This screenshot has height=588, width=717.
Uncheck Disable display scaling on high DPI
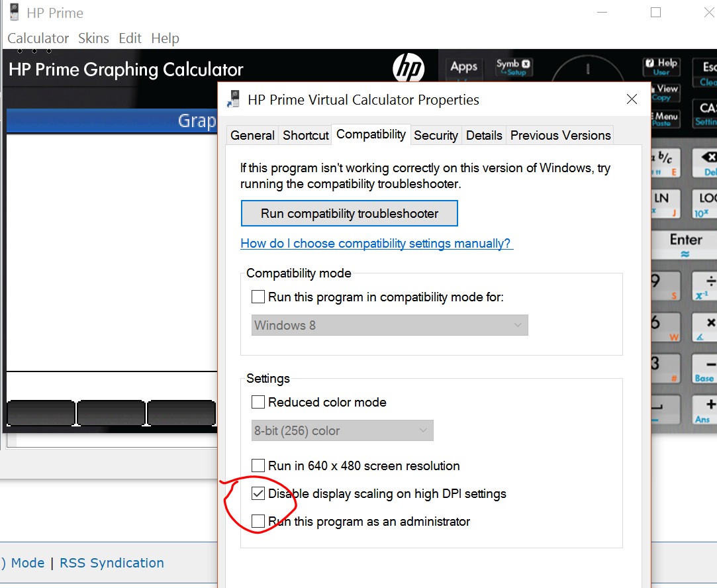[x=258, y=493]
